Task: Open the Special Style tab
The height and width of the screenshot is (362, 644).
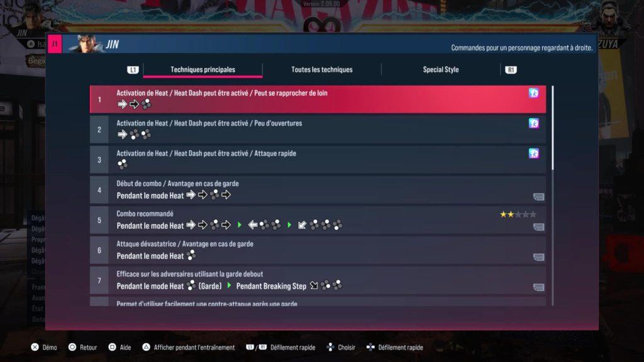Action: pos(441,69)
